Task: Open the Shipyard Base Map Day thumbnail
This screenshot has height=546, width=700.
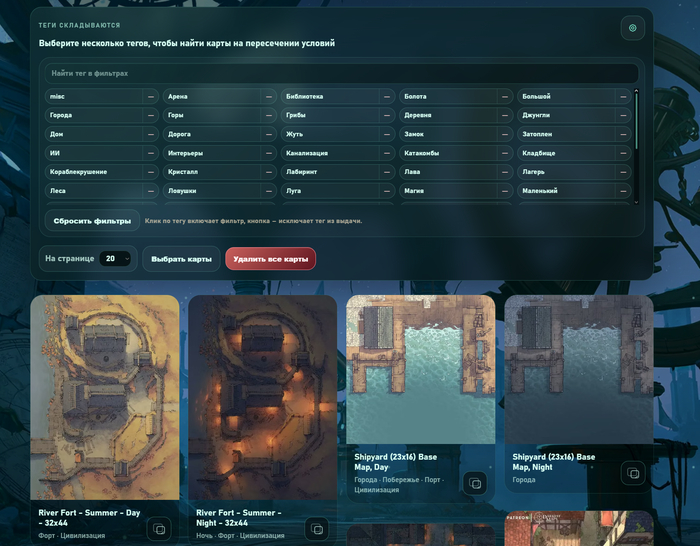Action: [421, 370]
